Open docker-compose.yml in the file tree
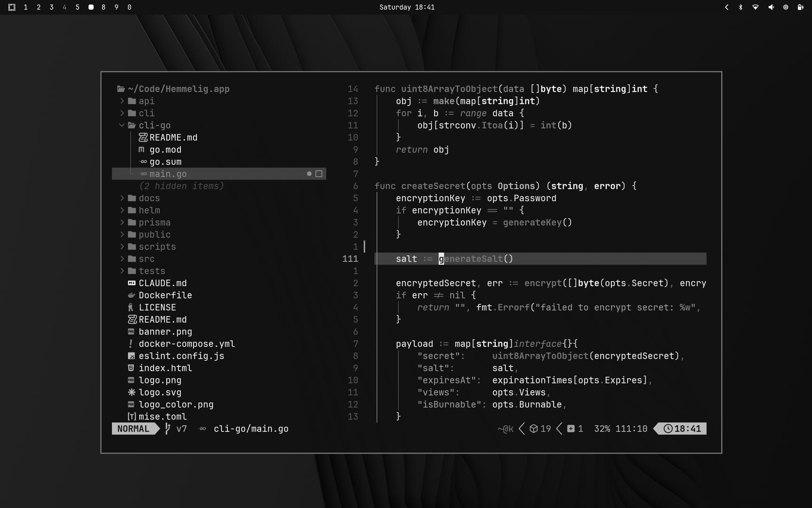This screenshot has width=812, height=508. click(187, 344)
